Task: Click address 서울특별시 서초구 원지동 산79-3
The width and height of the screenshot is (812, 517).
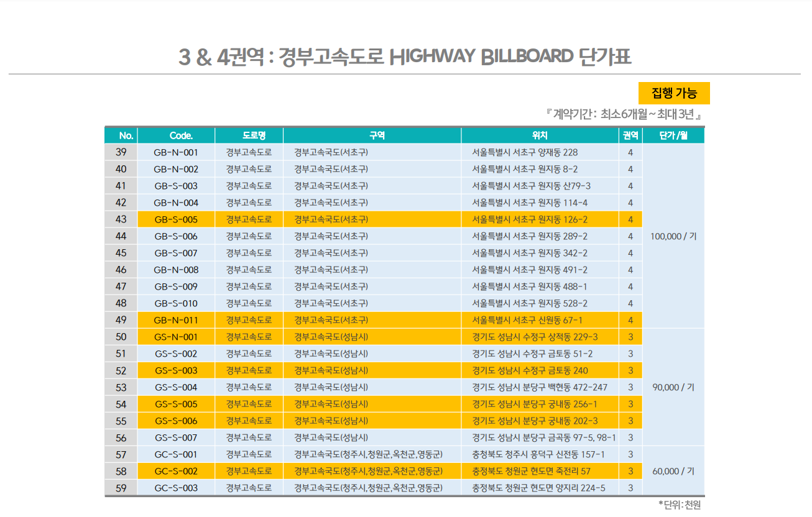Action: point(532,186)
